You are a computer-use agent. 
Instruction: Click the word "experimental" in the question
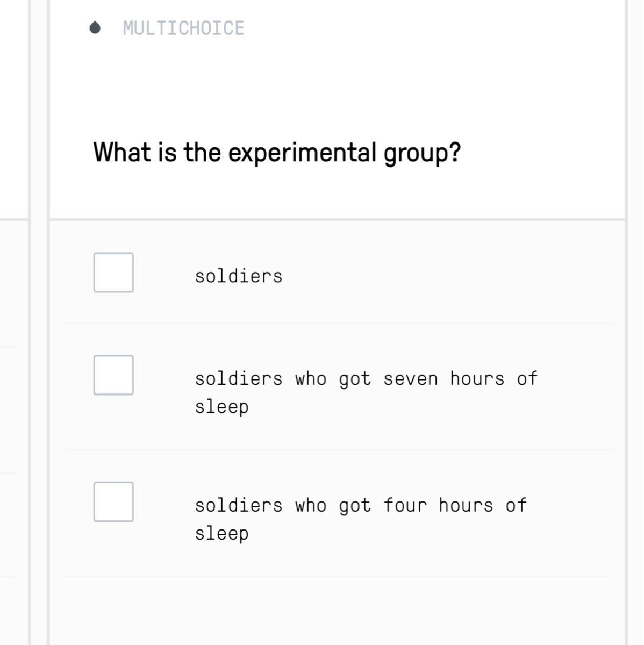click(302, 153)
